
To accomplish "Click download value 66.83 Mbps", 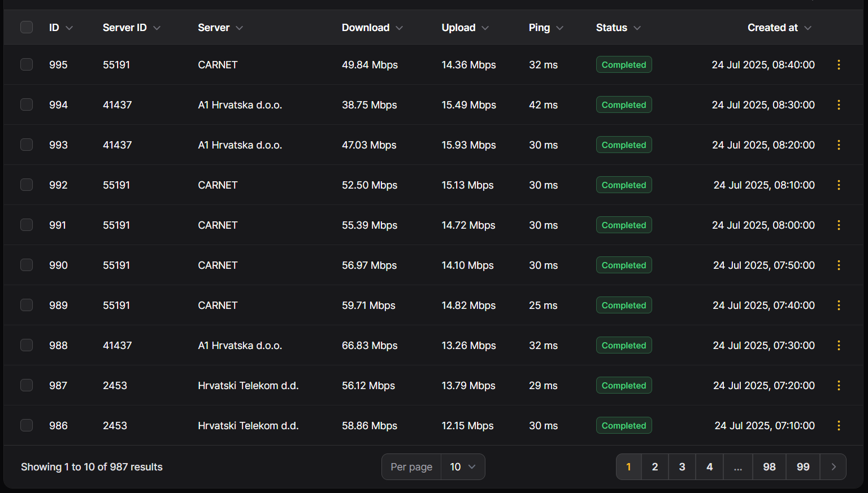I will tap(370, 346).
